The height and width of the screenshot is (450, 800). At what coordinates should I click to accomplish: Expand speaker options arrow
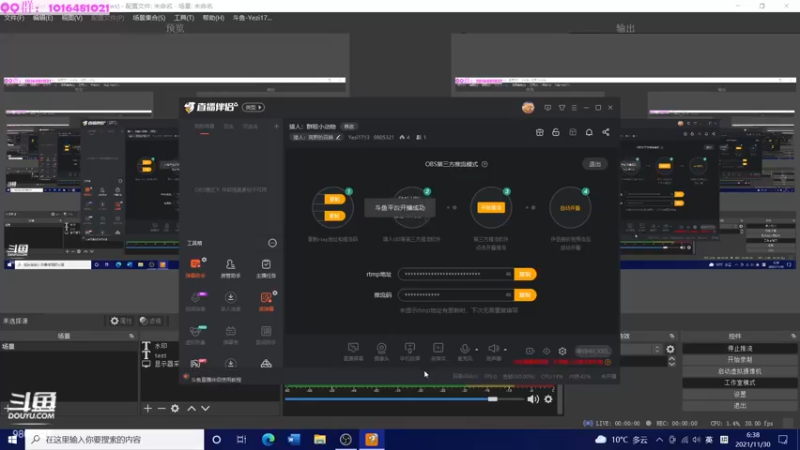click(505, 350)
